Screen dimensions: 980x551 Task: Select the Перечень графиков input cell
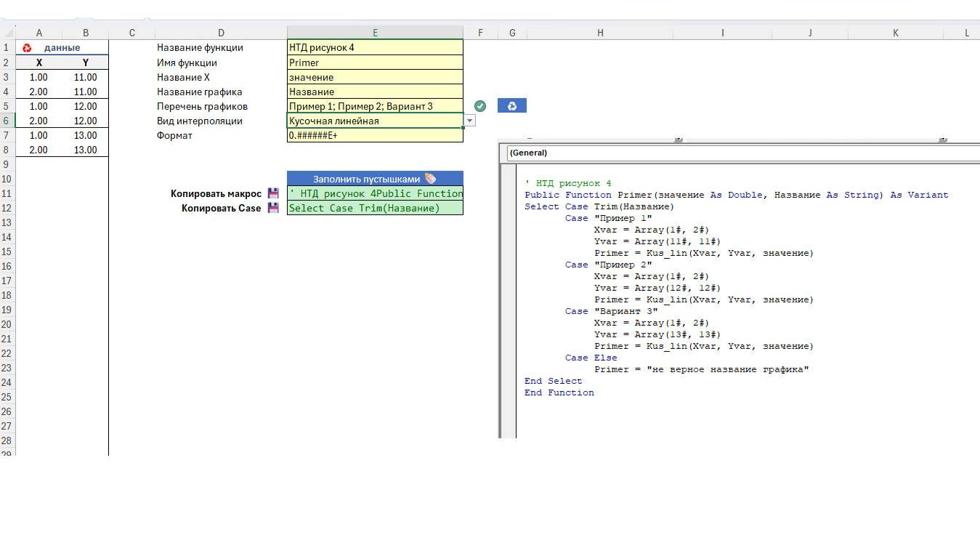(375, 106)
